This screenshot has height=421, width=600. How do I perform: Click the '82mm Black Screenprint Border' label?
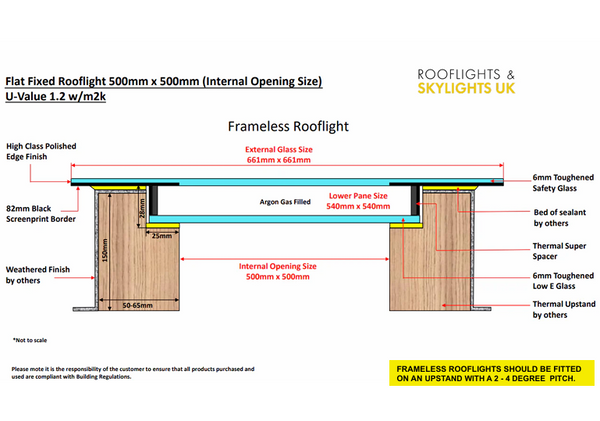[x=41, y=214]
